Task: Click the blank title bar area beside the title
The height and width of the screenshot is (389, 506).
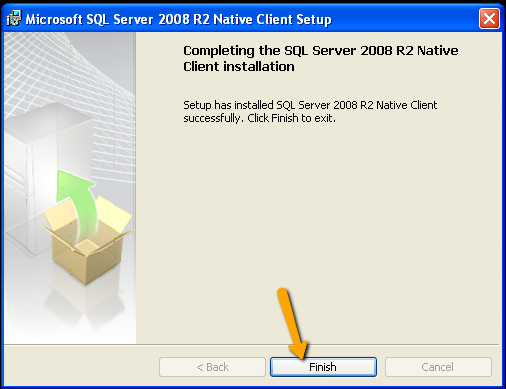Action: [405, 19]
